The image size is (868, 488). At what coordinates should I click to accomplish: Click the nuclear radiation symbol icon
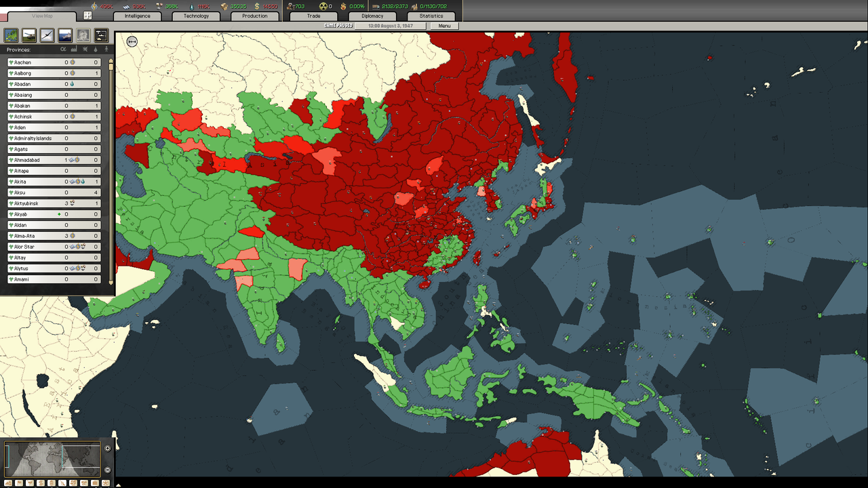coord(323,6)
